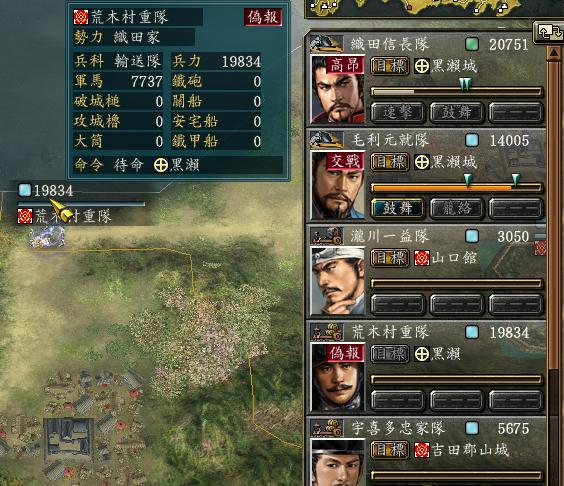Click the blue status square beside 14005
Image resolution: width=564 pixels, height=486 pixels.
pyautogui.click(x=472, y=140)
